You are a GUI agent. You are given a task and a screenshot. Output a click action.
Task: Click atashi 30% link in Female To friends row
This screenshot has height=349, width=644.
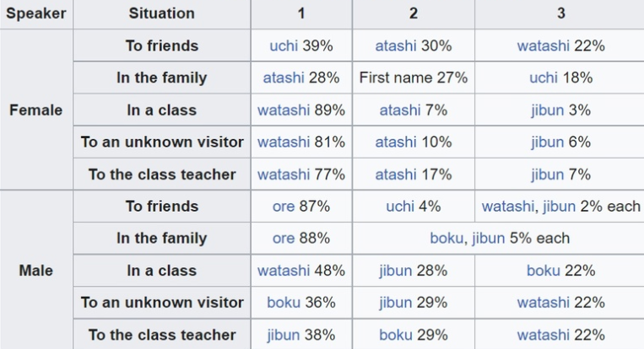(x=396, y=46)
